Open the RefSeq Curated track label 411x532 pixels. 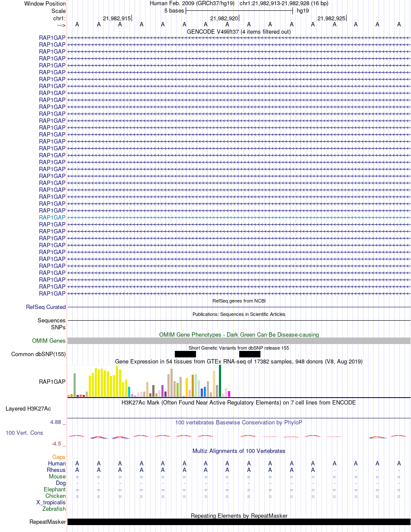[x=46, y=307]
